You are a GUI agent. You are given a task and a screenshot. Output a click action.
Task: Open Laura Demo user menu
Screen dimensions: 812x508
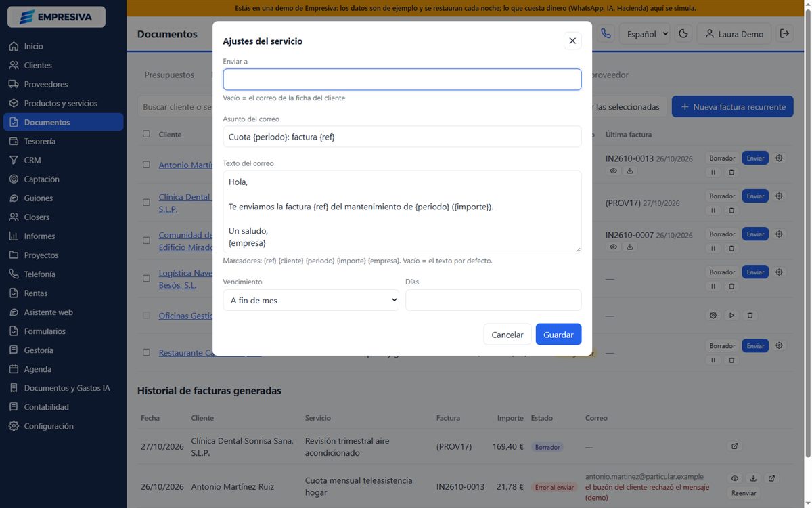pyautogui.click(x=734, y=33)
